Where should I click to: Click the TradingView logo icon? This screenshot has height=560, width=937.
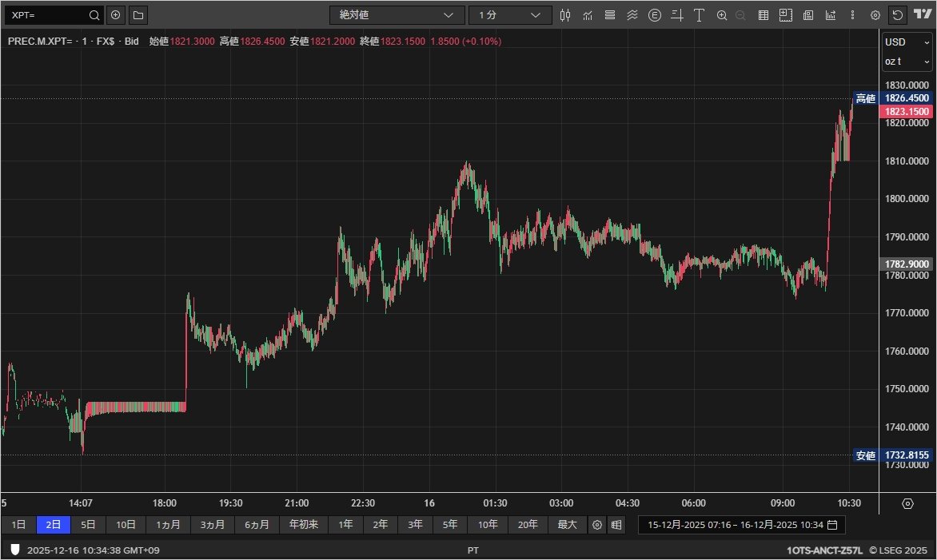[921, 14]
